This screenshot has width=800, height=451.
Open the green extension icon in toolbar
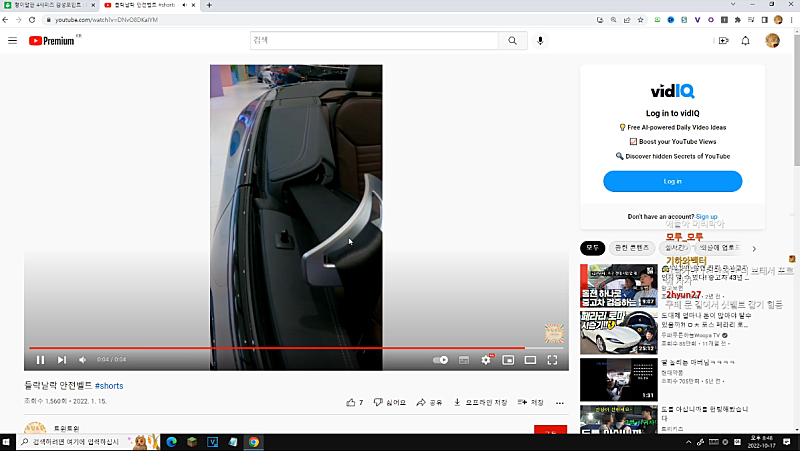tap(657, 20)
